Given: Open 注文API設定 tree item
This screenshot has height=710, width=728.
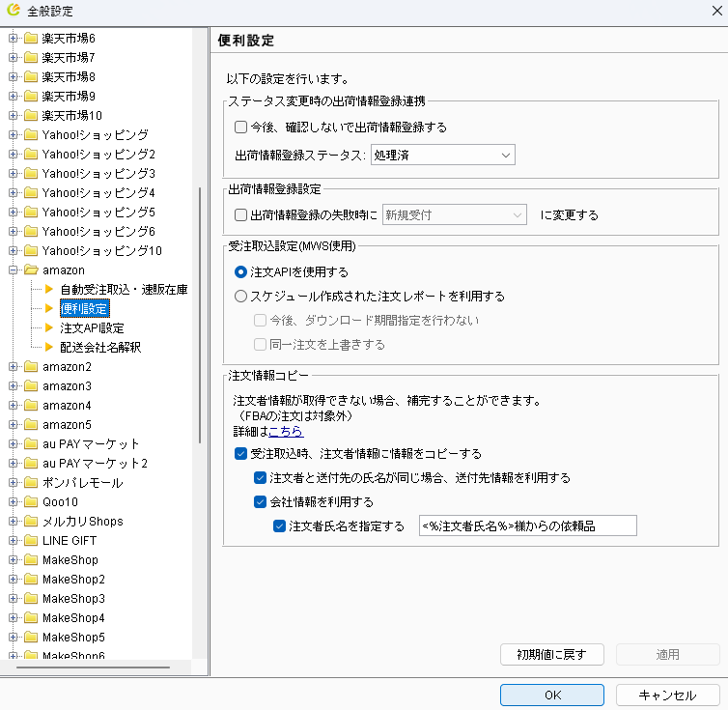Looking at the screenshot, I should pyautogui.click(x=92, y=328).
